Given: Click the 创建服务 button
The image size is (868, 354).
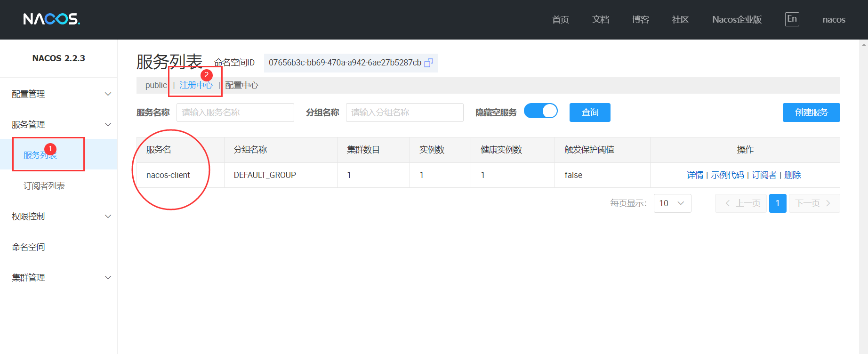Looking at the screenshot, I should (x=811, y=113).
